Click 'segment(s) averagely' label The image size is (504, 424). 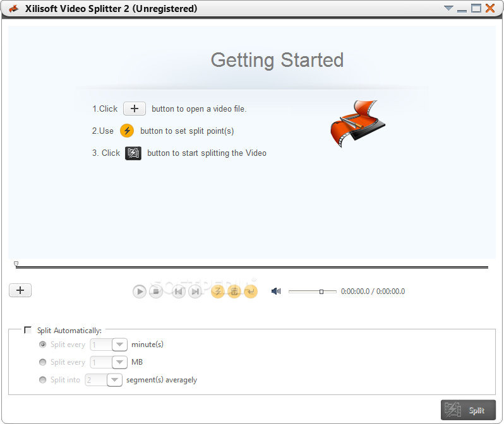162,380
